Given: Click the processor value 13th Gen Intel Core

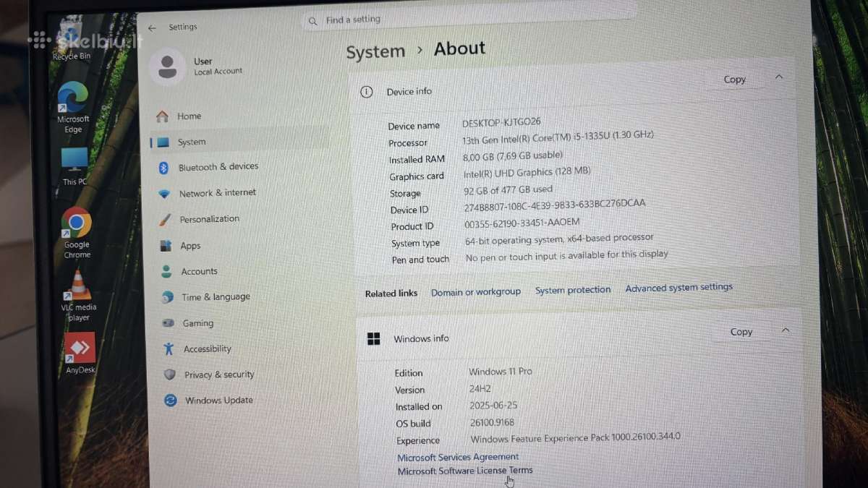Looking at the screenshot, I should 558,137.
